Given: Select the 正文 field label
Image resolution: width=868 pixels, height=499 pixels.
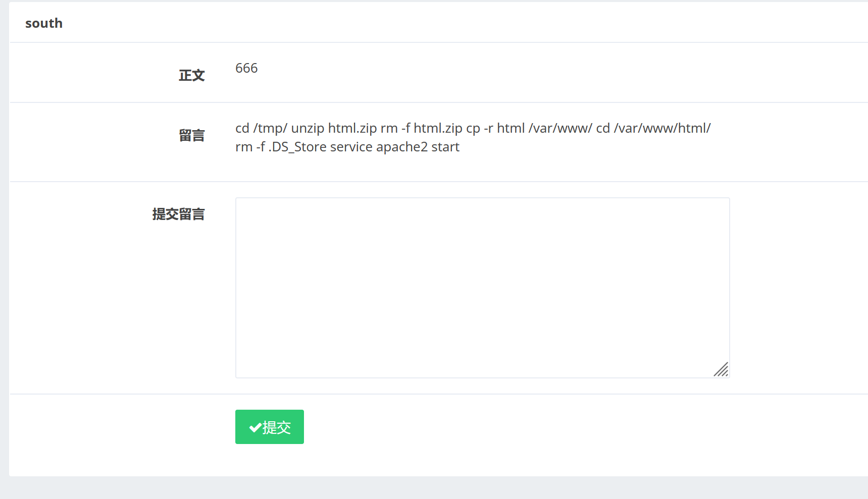Looking at the screenshot, I should [191, 76].
